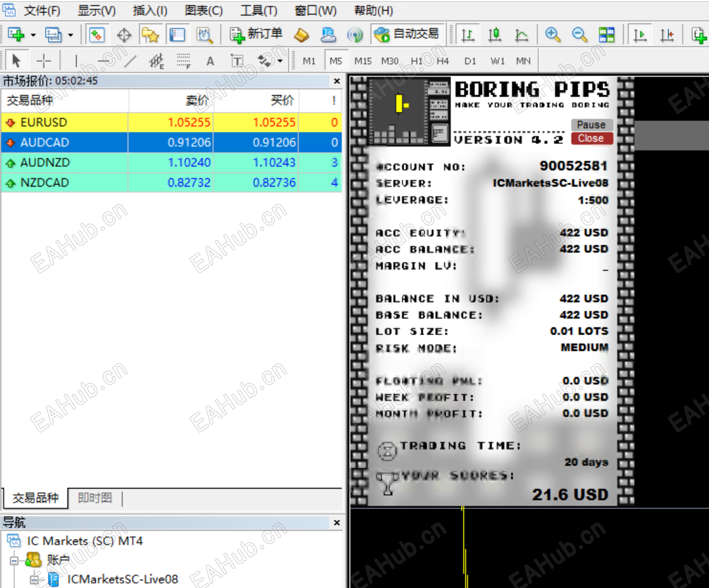Select the AUDCAD symbol row

tap(172, 142)
